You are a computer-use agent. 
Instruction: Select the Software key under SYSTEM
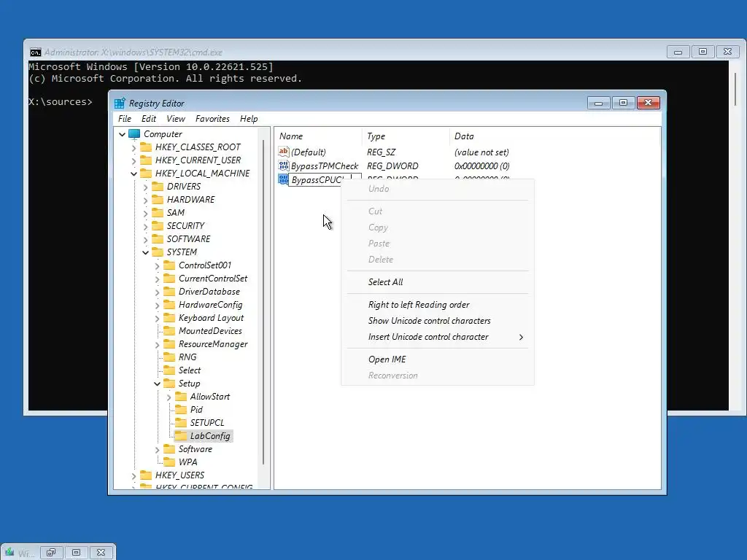(196, 449)
